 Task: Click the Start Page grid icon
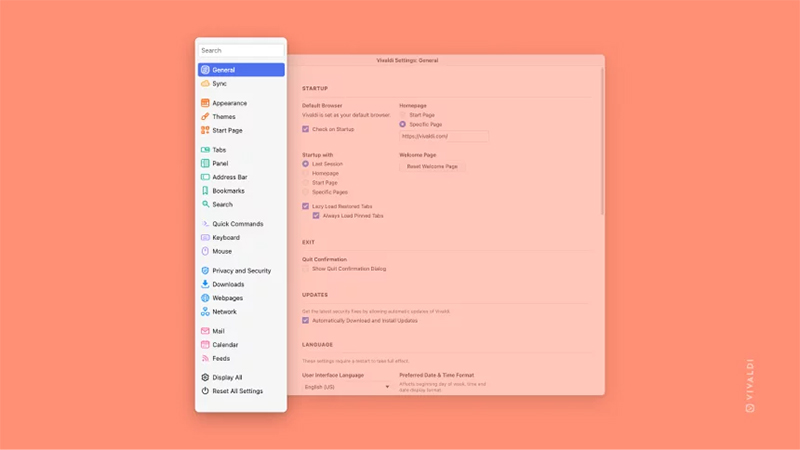pos(205,131)
